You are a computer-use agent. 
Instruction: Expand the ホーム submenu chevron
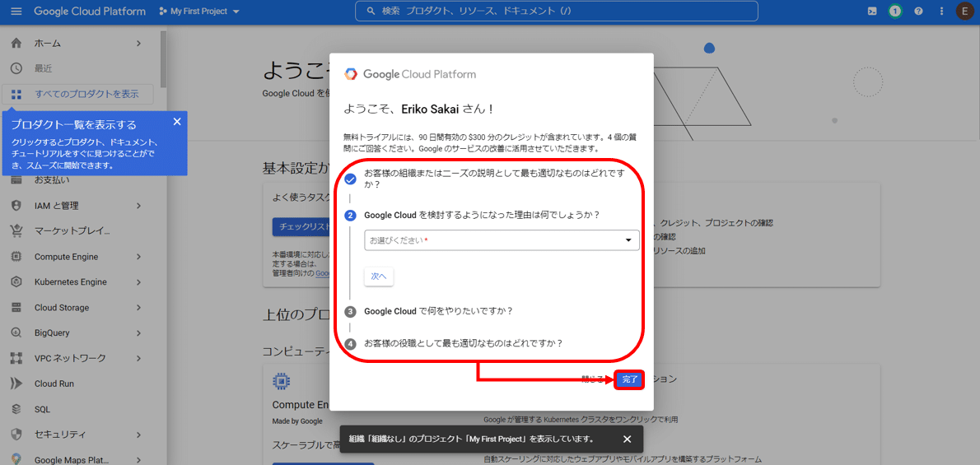[138, 43]
